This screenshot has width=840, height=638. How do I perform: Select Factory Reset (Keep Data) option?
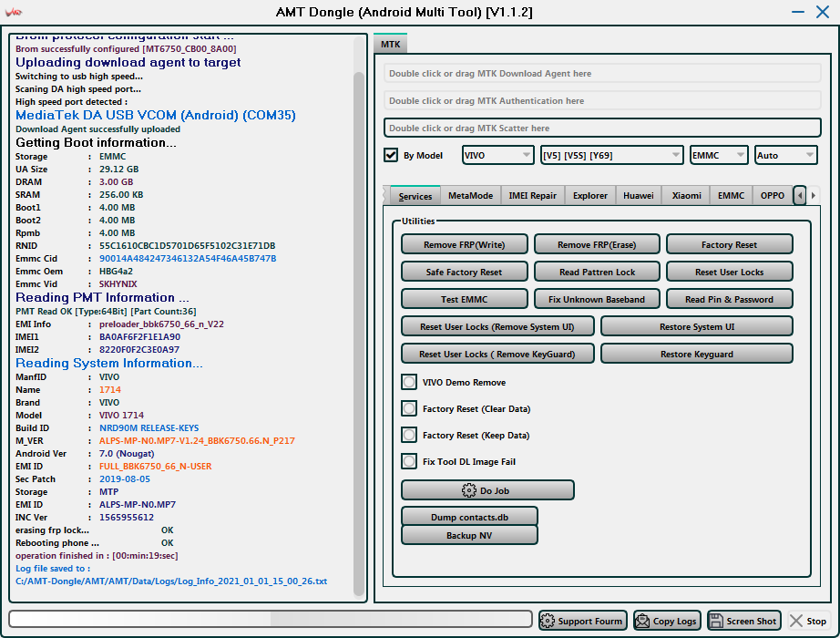tap(410, 436)
